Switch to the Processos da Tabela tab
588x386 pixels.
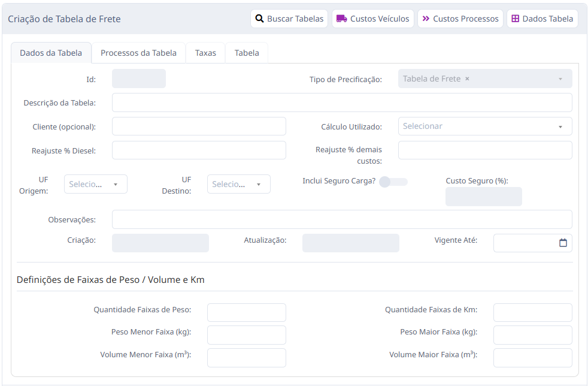pos(138,53)
